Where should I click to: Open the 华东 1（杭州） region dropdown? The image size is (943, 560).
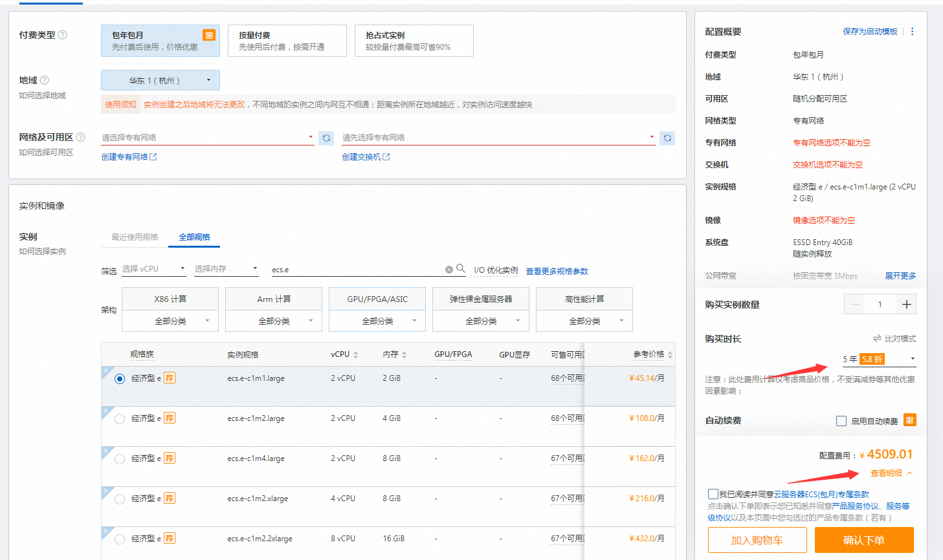tap(161, 80)
